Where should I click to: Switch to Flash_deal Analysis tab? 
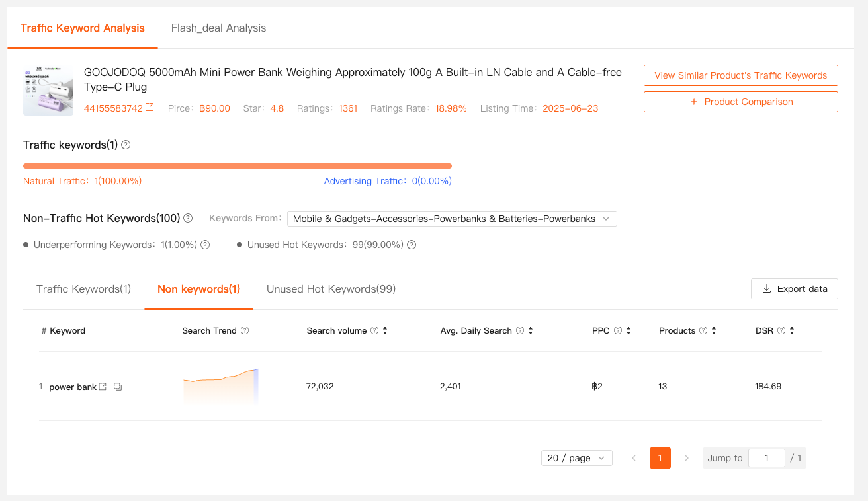[218, 28]
